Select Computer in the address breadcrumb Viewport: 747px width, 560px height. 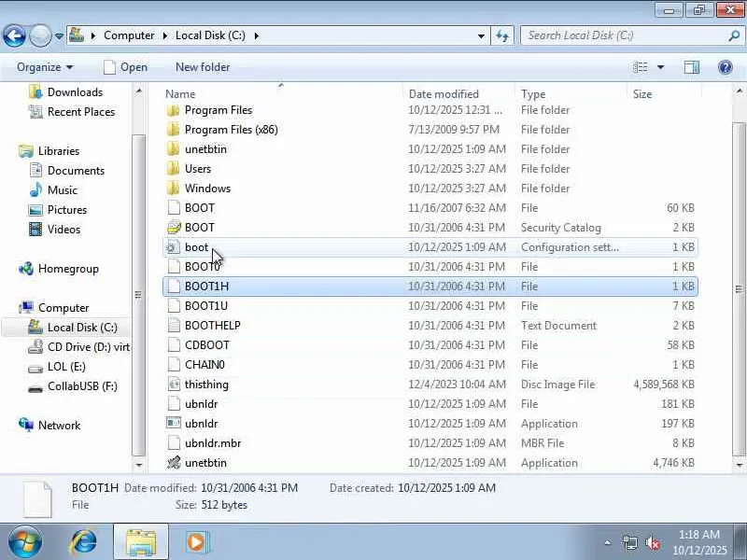pos(129,35)
